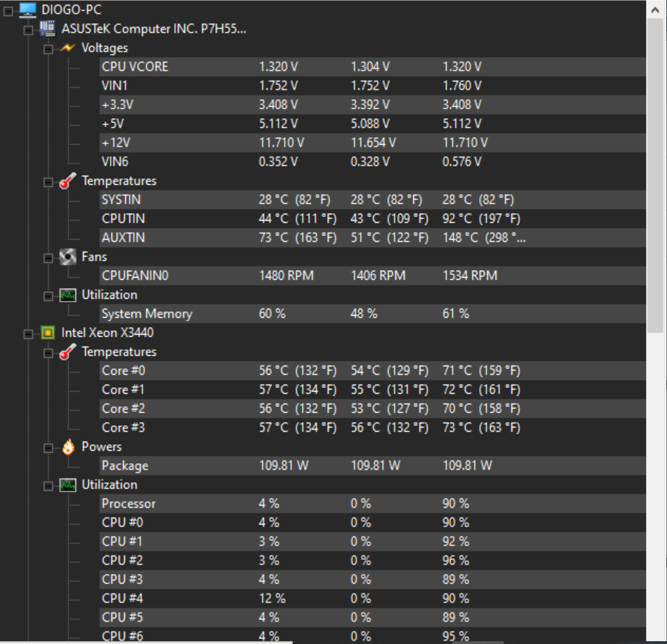
Task: Select the System Memory row
Action: [373, 314]
